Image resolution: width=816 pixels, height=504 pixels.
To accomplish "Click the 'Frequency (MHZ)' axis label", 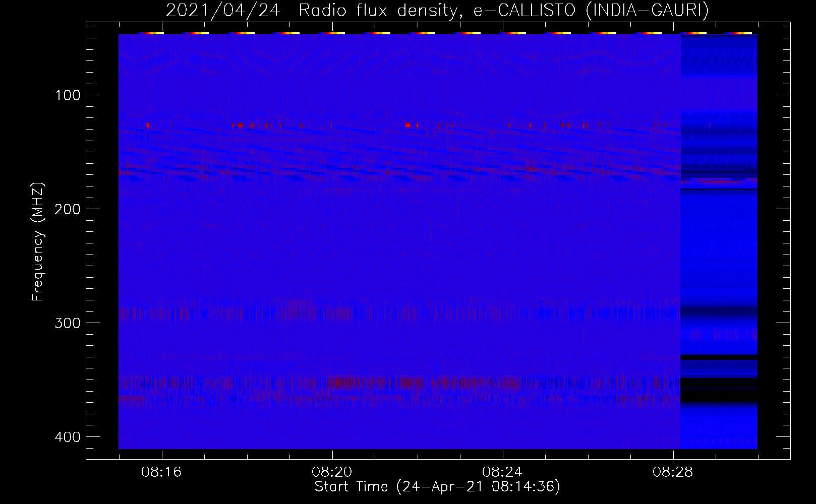I will point(38,242).
